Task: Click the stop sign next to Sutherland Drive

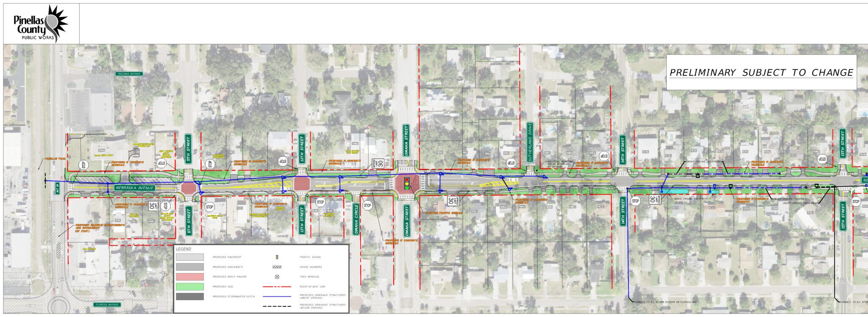Action: point(512,163)
